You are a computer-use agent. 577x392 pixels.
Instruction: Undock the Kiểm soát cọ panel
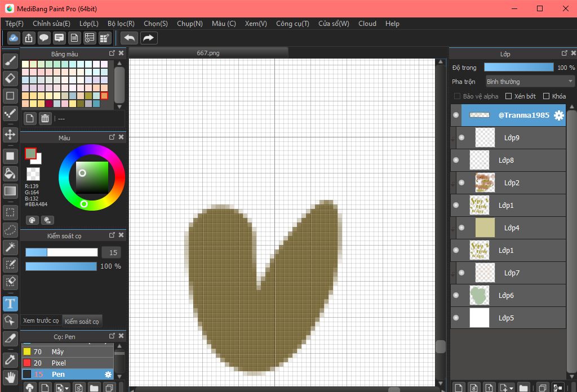[112, 235]
